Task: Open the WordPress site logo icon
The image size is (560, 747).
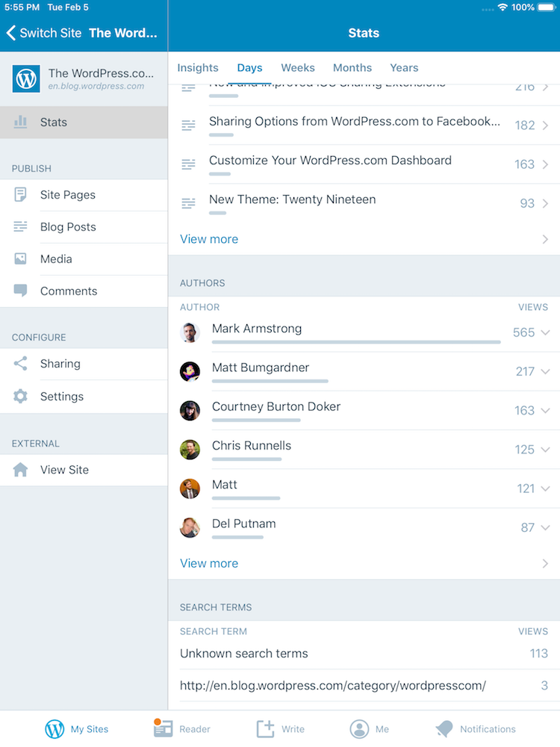Action: pos(26,78)
